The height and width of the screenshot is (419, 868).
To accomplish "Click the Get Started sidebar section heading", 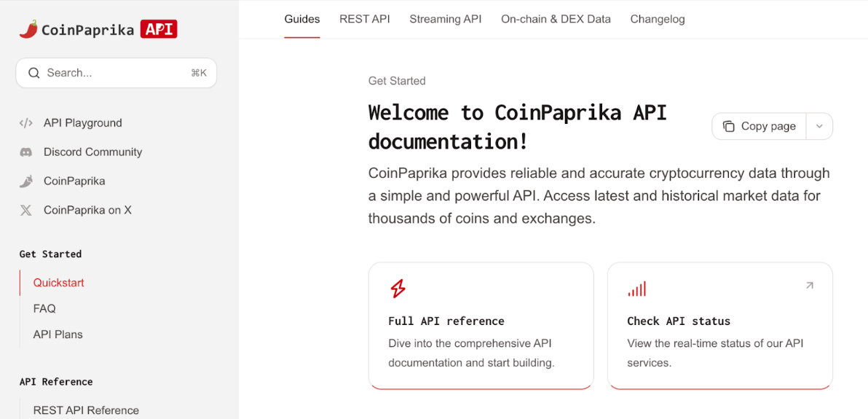I will click(50, 254).
